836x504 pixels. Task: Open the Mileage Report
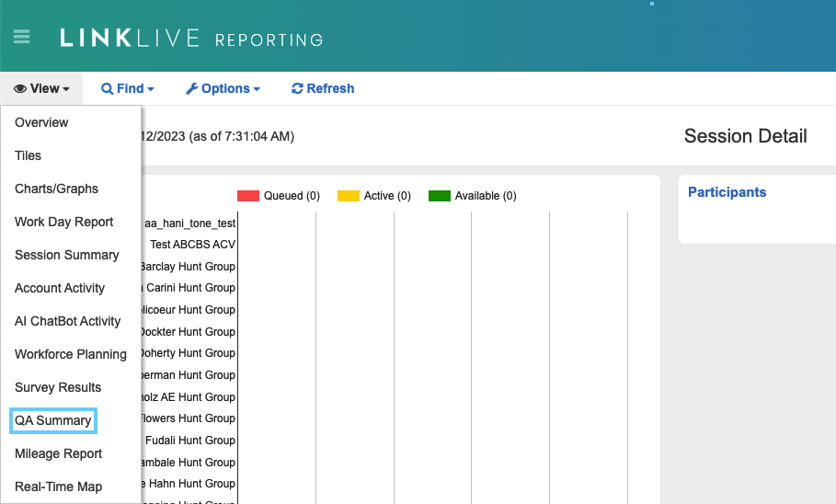(x=59, y=453)
